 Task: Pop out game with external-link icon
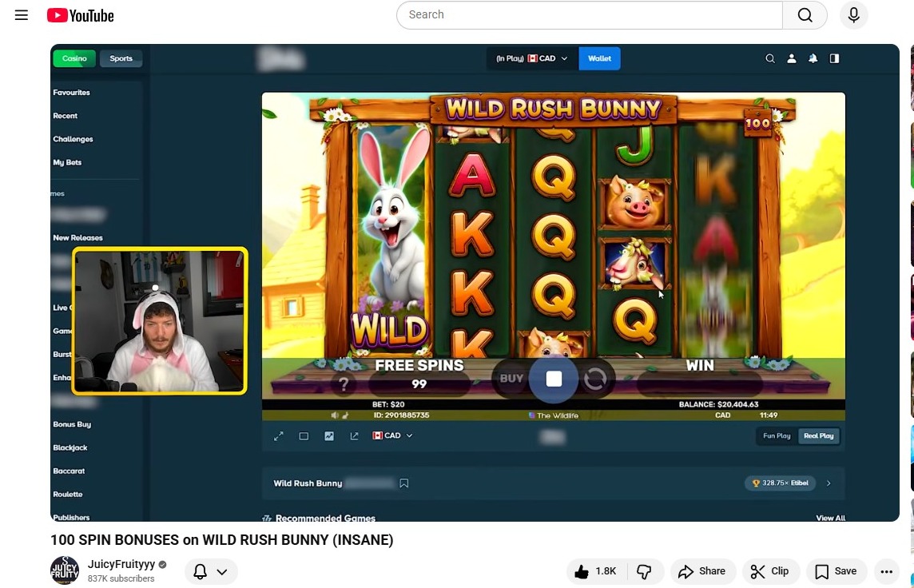tap(355, 436)
